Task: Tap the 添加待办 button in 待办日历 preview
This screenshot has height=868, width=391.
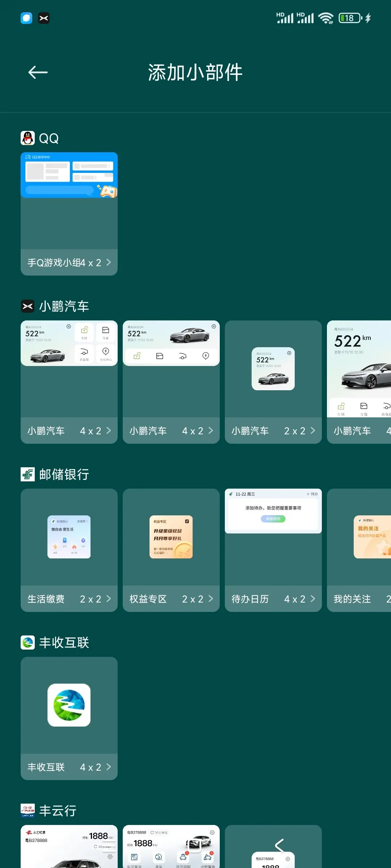Action: tap(273, 519)
